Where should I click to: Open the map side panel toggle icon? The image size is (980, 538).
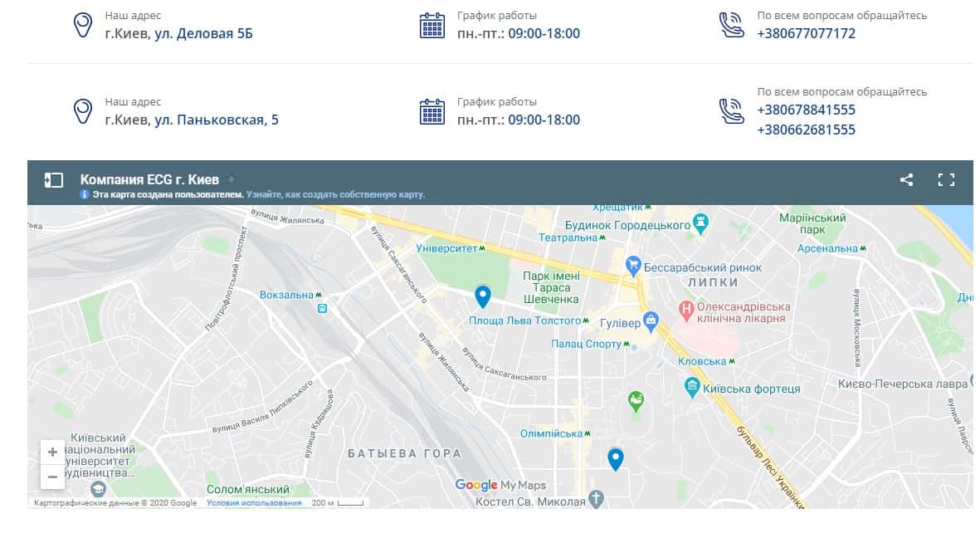[x=54, y=180]
